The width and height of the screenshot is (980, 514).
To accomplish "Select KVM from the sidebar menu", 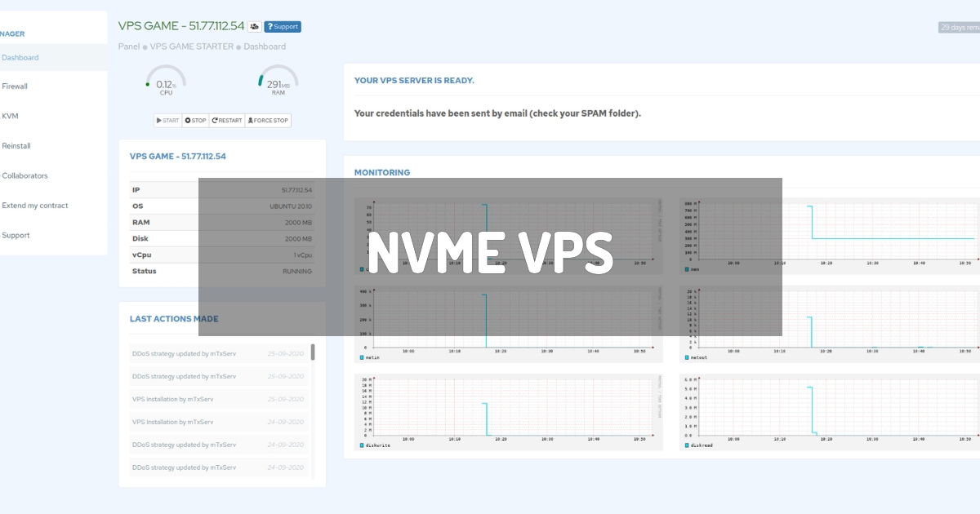I will [x=10, y=116].
